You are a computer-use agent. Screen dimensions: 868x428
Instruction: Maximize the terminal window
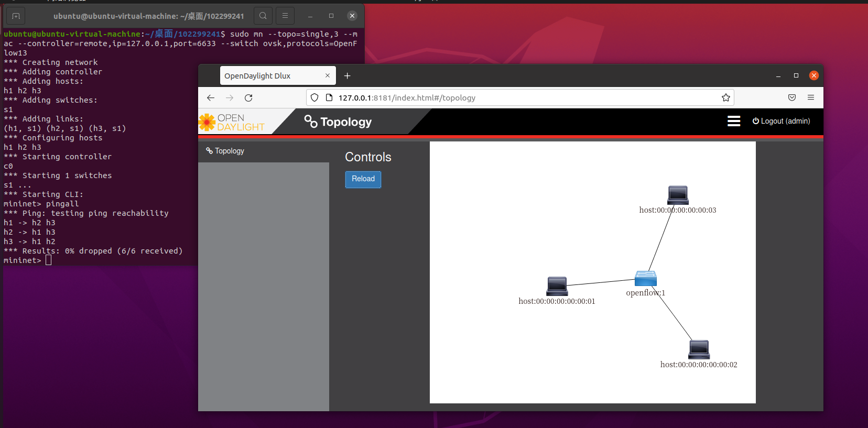[331, 16]
